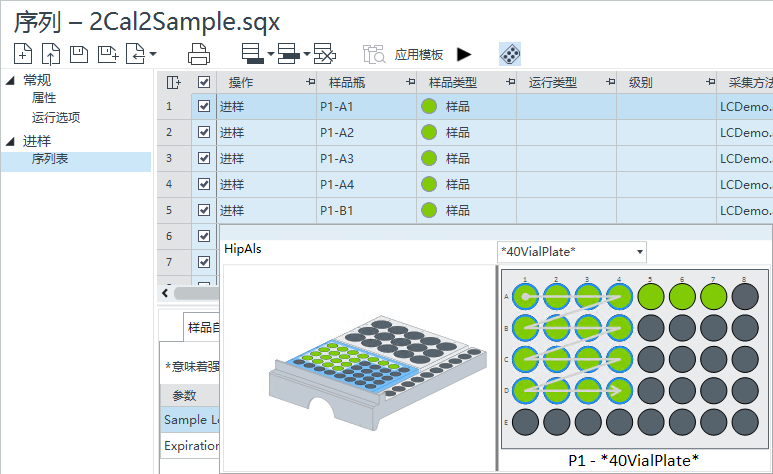This screenshot has height=474, width=773.
Task: Uncheck row 2 checkbox
Action: click(x=204, y=132)
